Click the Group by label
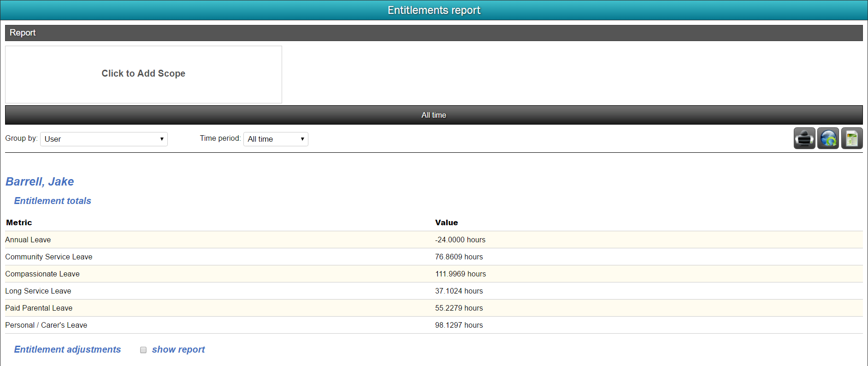868x366 pixels. tap(21, 138)
